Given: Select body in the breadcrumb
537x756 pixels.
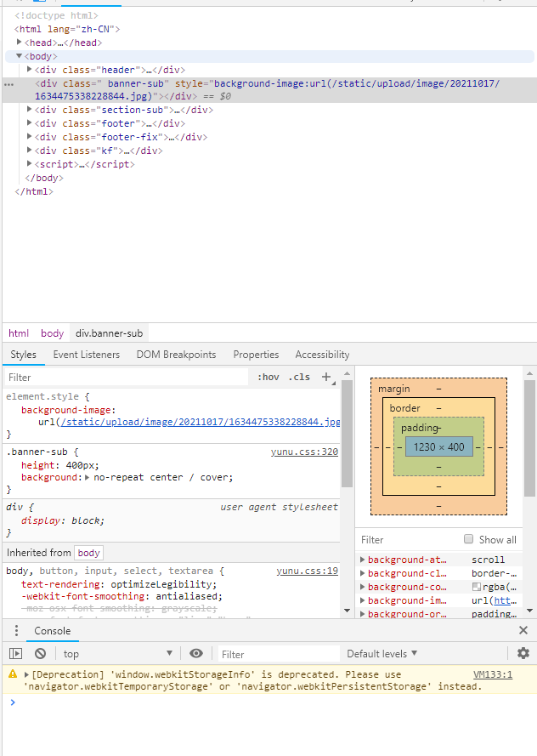Looking at the screenshot, I should point(52,333).
